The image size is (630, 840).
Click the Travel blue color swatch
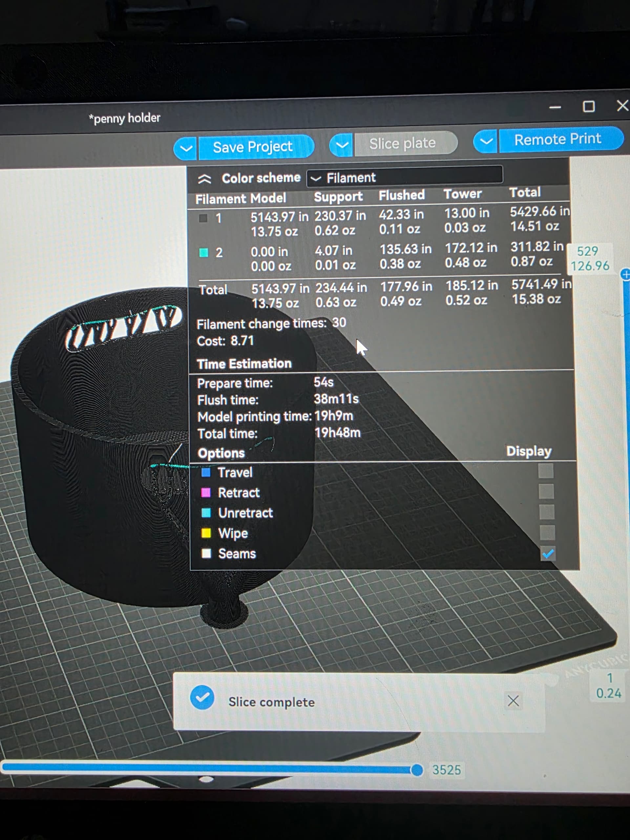[x=206, y=472]
